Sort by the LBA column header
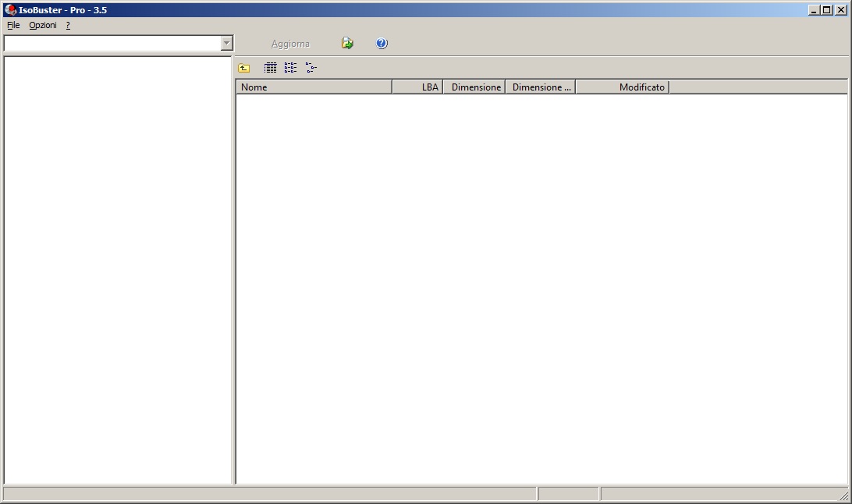This screenshot has height=504, width=852. (418, 87)
